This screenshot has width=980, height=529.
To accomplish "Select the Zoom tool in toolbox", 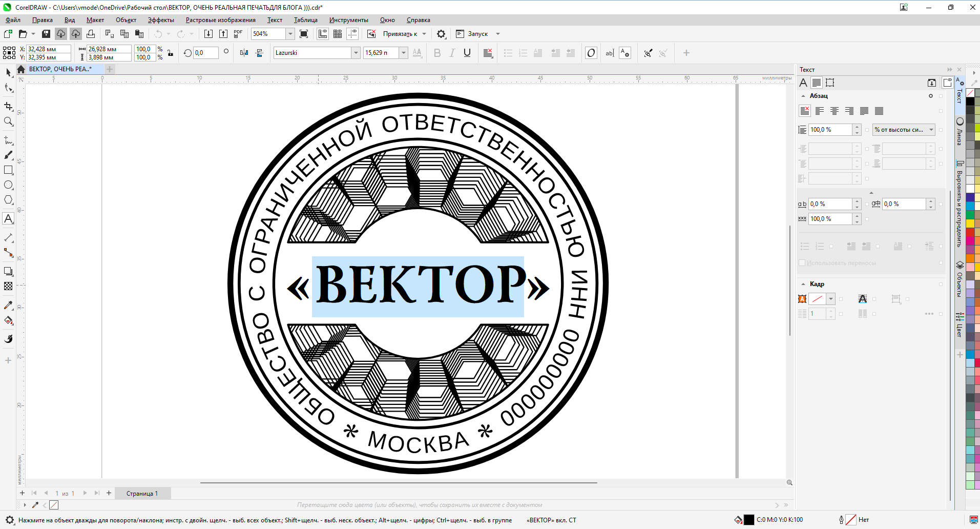I will 8,121.
